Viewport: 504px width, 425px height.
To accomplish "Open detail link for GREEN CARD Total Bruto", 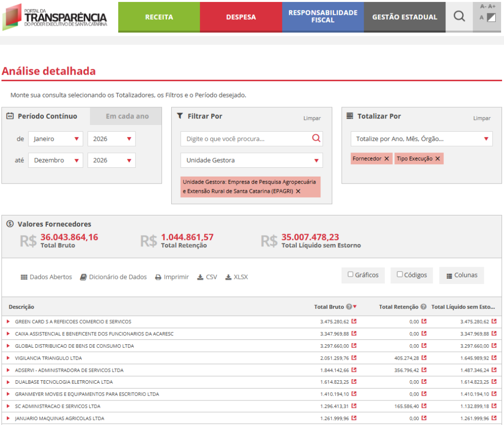I will tap(354, 322).
